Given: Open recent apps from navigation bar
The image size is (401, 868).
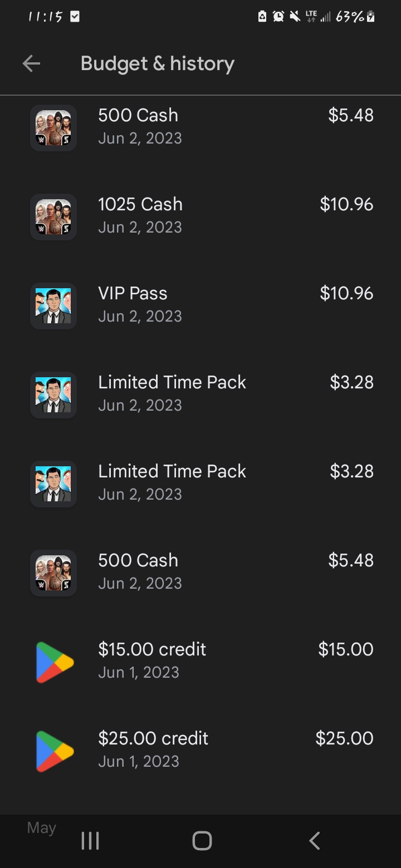Looking at the screenshot, I should click(90, 840).
